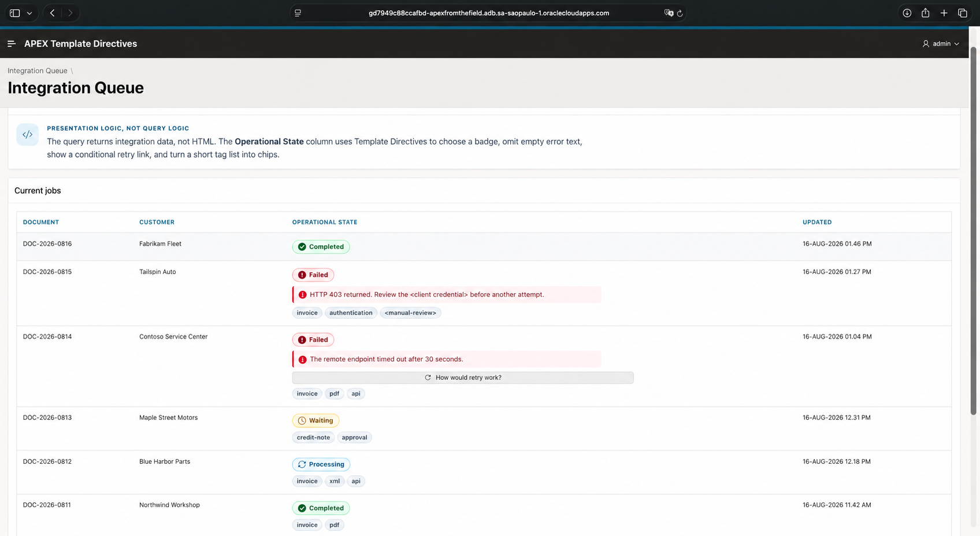Click the browser forward arrow
This screenshot has width=980, height=536.
[x=70, y=13]
